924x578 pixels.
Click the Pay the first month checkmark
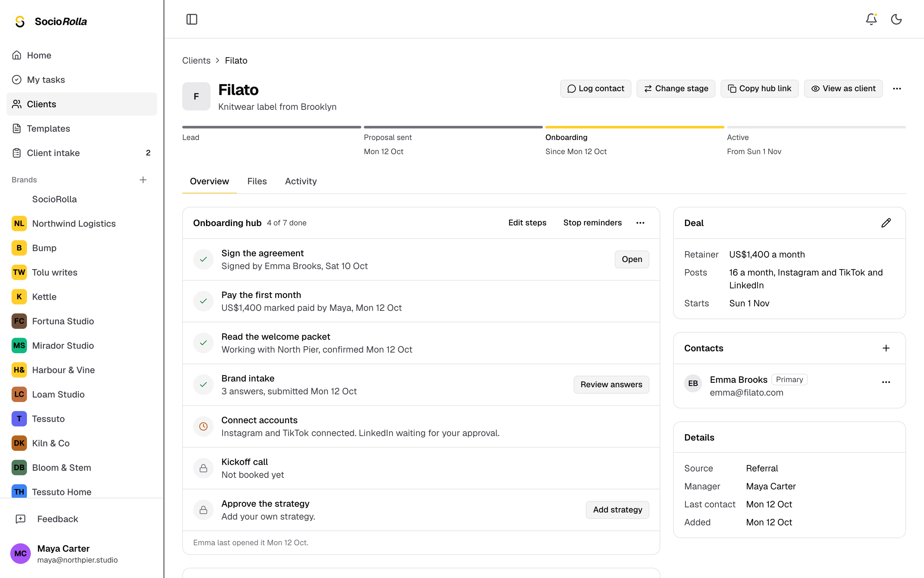pos(203,301)
